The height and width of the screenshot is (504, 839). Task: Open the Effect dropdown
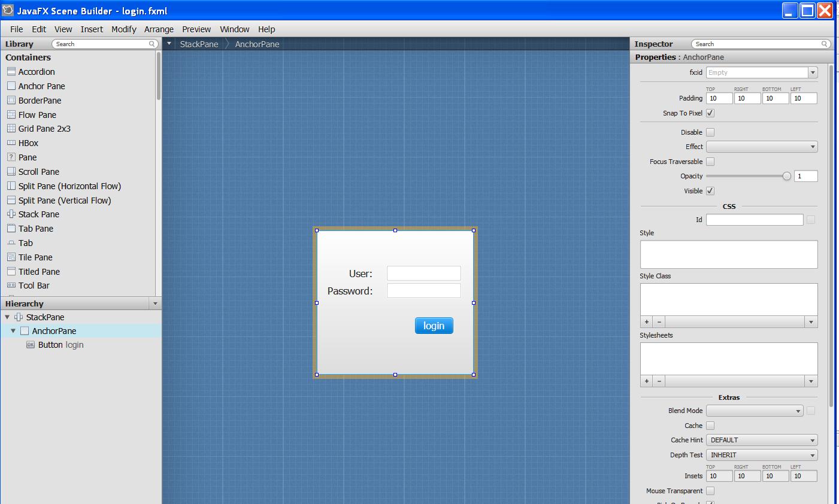pyautogui.click(x=762, y=147)
